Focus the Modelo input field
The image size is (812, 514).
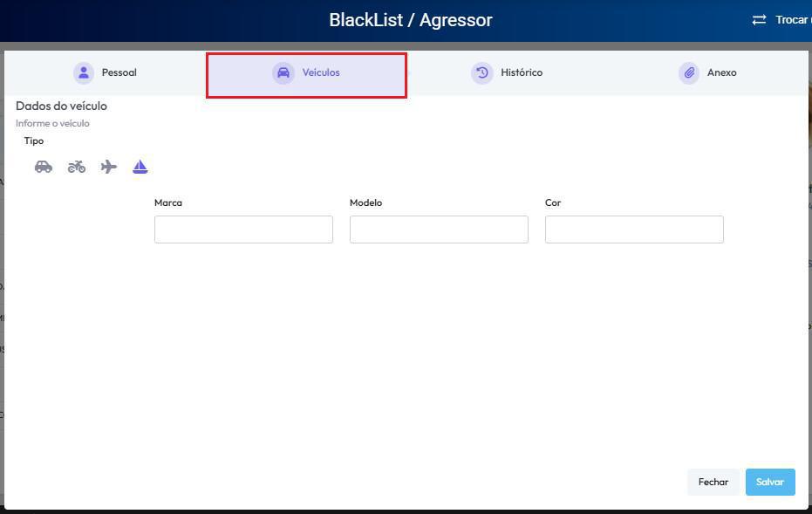click(439, 230)
